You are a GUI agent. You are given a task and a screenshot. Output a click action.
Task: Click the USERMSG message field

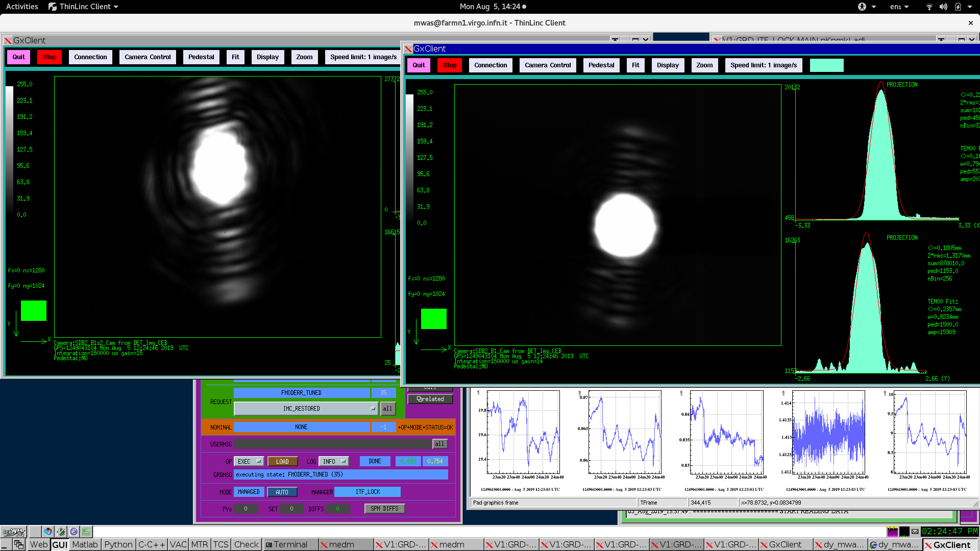(332, 444)
